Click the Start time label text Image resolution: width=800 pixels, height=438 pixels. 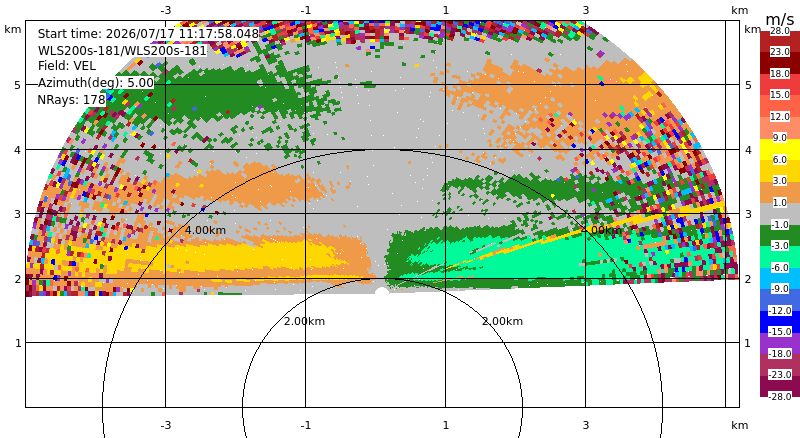[x=148, y=34]
